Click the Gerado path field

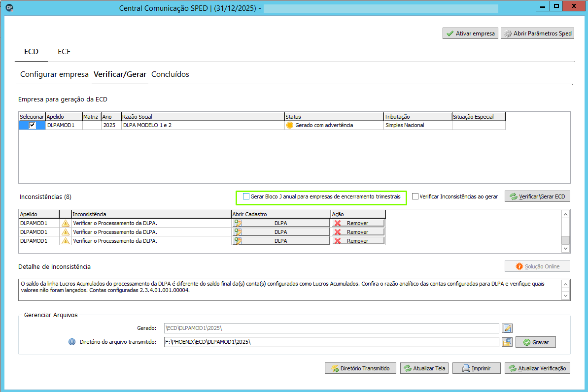click(332, 328)
